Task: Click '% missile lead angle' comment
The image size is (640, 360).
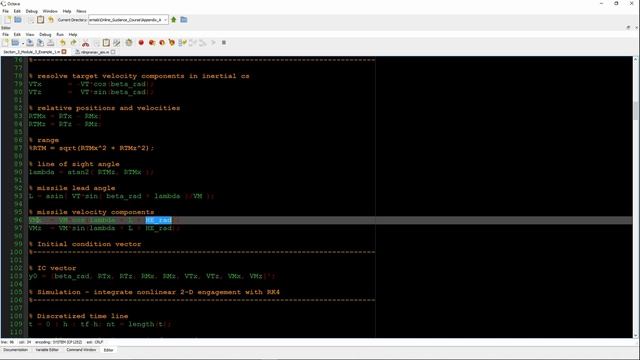Action: [72, 188]
